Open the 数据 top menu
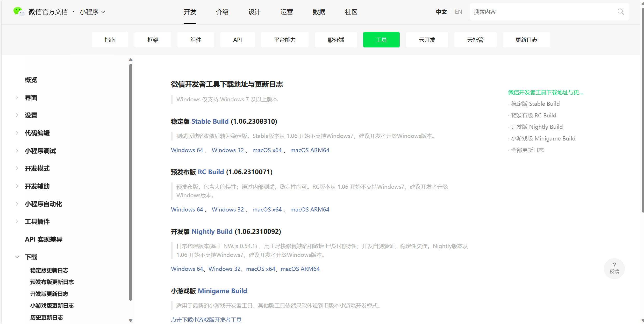The image size is (644, 324). point(319,12)
